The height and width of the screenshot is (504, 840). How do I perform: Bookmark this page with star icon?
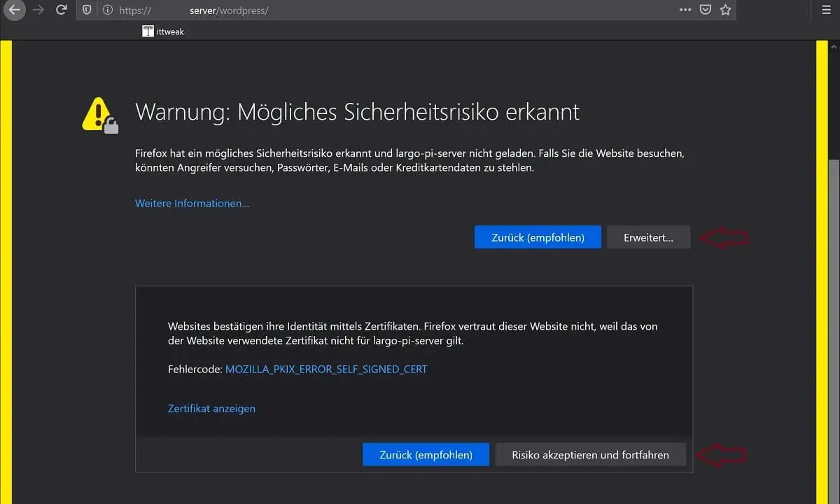pyautogui.click(x=725, y=10)
